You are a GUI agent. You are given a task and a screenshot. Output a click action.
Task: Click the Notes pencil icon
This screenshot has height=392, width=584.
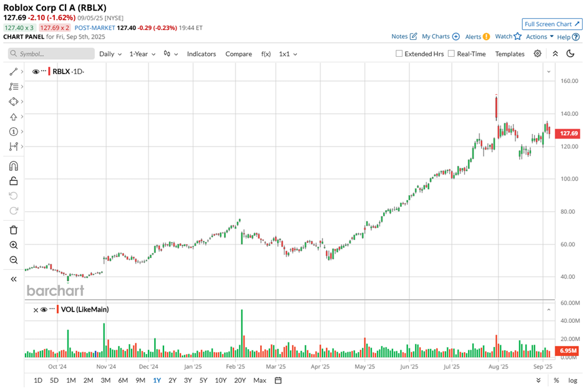point(414,36)
